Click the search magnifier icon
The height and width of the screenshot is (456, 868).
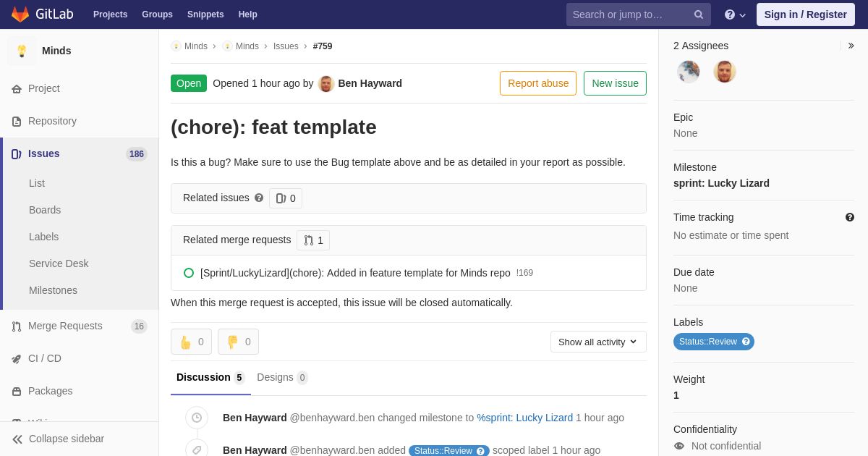pyautogui.click(x=698, y=14)
